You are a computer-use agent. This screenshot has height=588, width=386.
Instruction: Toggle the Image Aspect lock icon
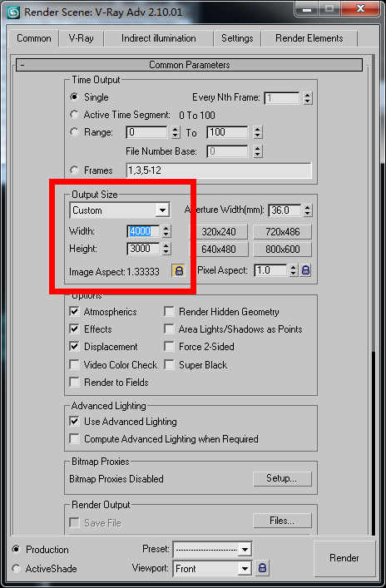pos(179,270)
